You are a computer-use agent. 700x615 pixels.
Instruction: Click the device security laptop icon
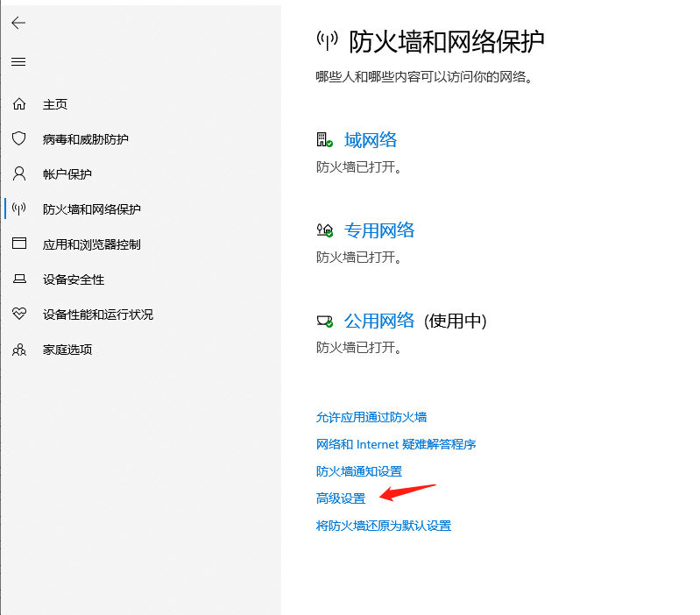(x=19, y=279)
